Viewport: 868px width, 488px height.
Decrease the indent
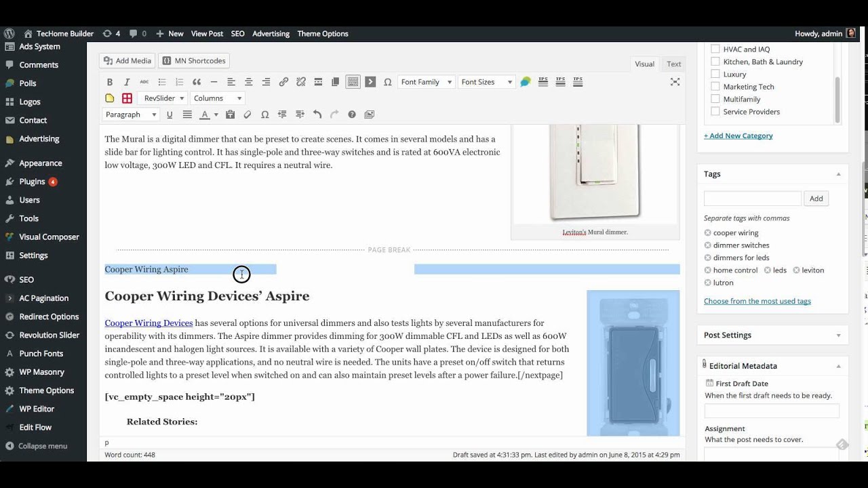click(x=282, y=115)
